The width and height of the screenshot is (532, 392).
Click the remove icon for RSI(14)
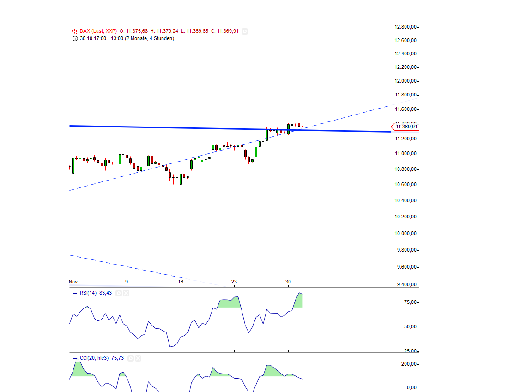(x=126, y=293)
